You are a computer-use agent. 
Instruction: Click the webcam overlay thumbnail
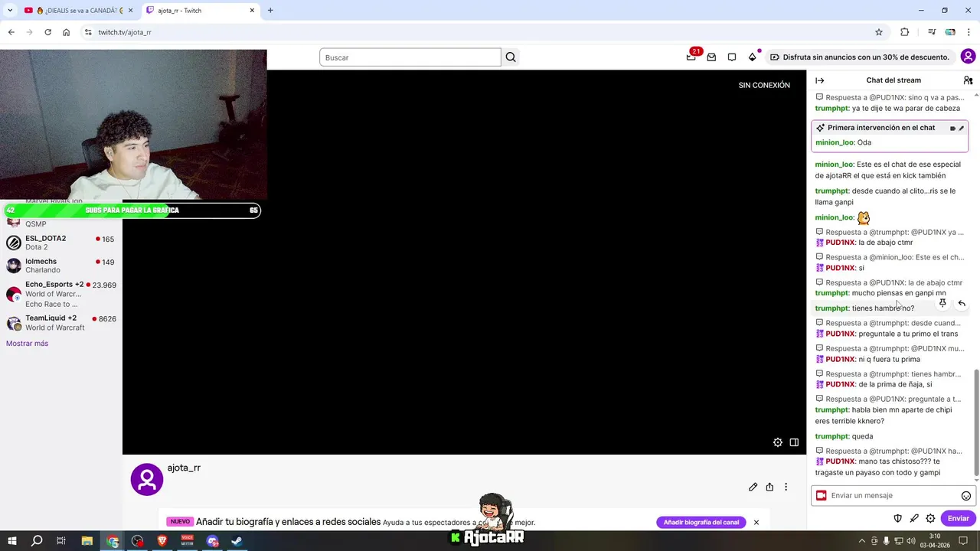click(133, 124)
